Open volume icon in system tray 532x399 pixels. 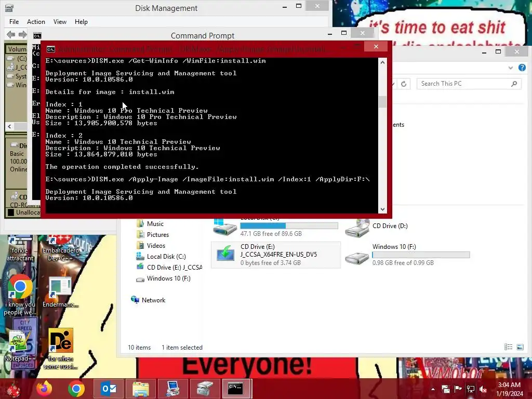tap(483, 389)
